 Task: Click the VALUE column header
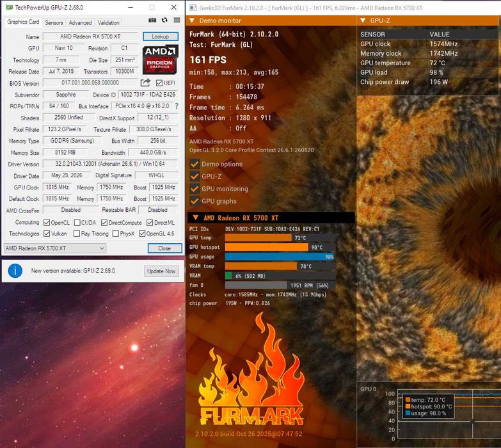(463, 34)
